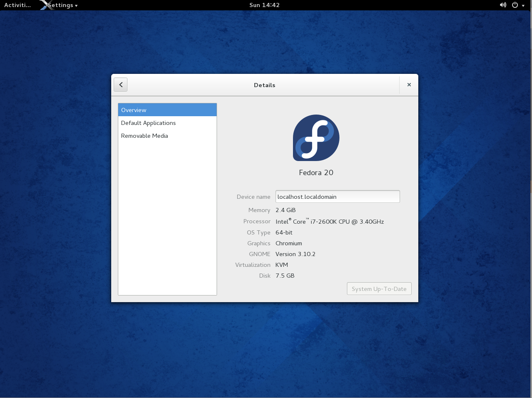Go back using the arrow button

tap(121, 85)
